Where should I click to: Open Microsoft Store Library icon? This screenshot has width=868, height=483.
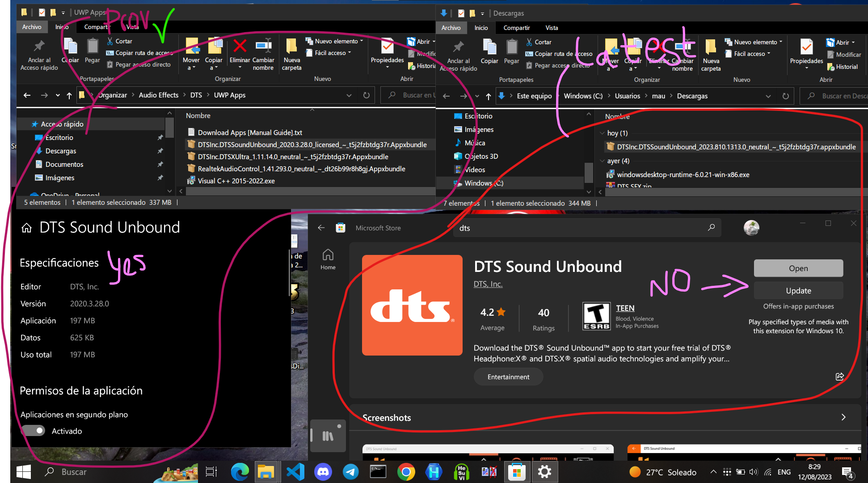328,436
